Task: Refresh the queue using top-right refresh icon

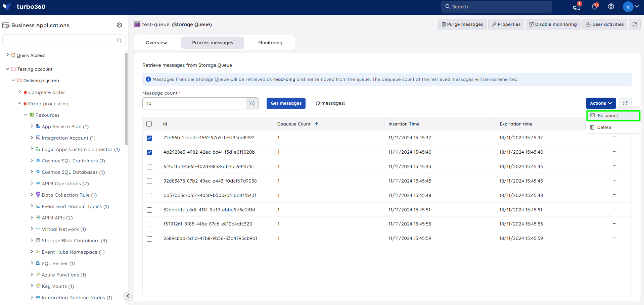Action: [635, 24]
